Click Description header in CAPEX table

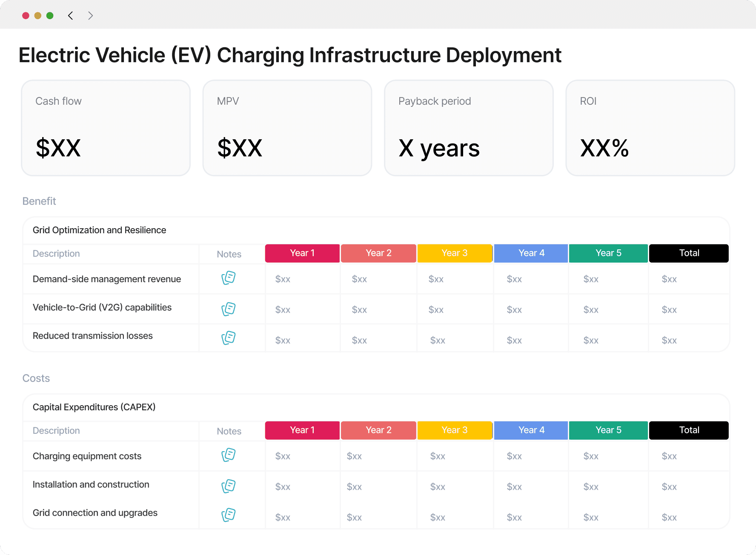[x=56, y=431]
